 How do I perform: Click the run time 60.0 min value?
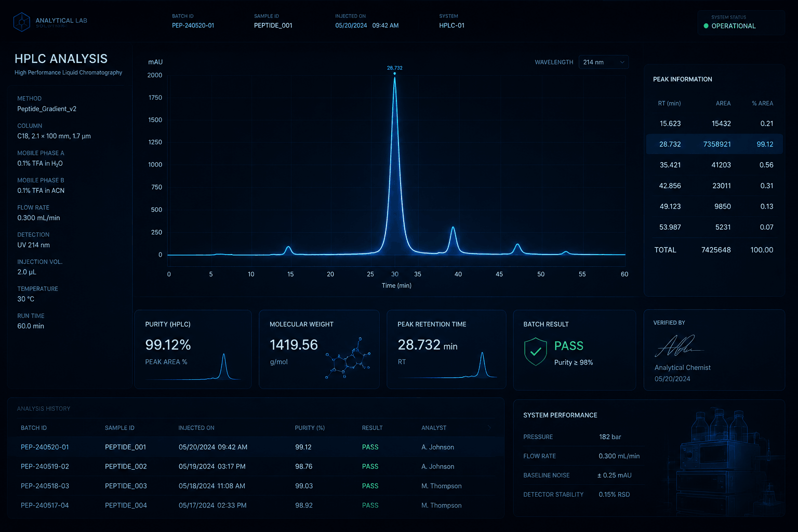31,326
